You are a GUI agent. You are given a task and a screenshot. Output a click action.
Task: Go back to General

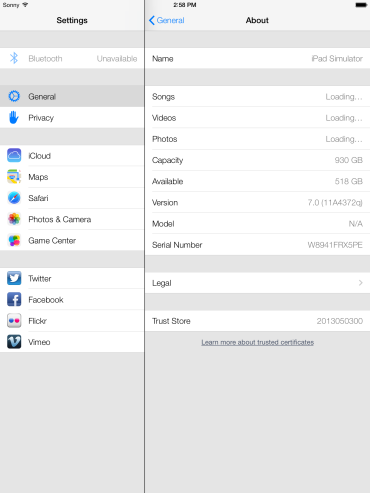167,20
